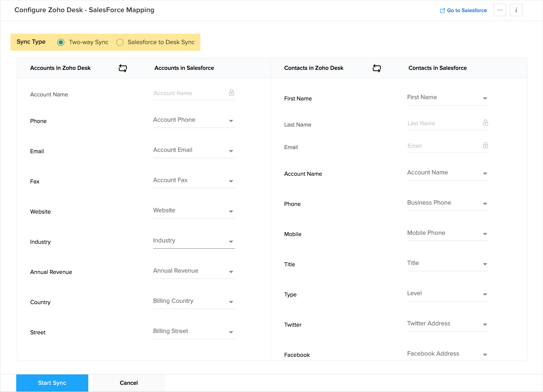The image size is (543, 392).
Task: Expand the Account Phone dropdown
Action: point(231,121)
